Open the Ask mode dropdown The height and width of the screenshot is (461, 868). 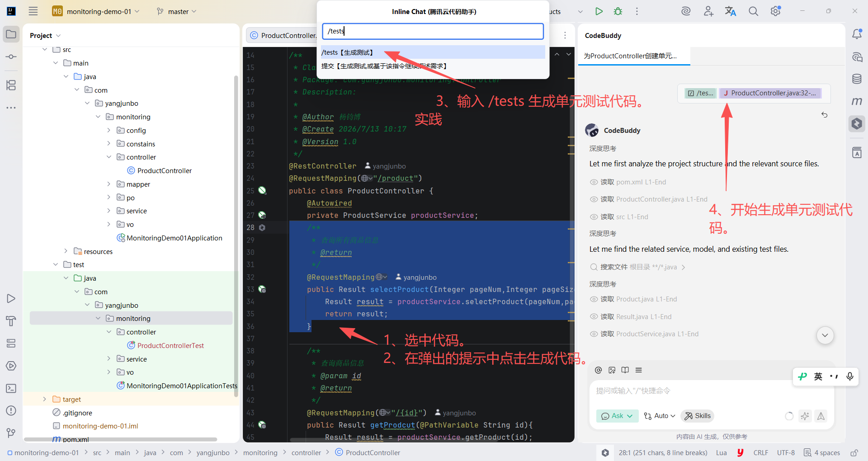point(617,416)
